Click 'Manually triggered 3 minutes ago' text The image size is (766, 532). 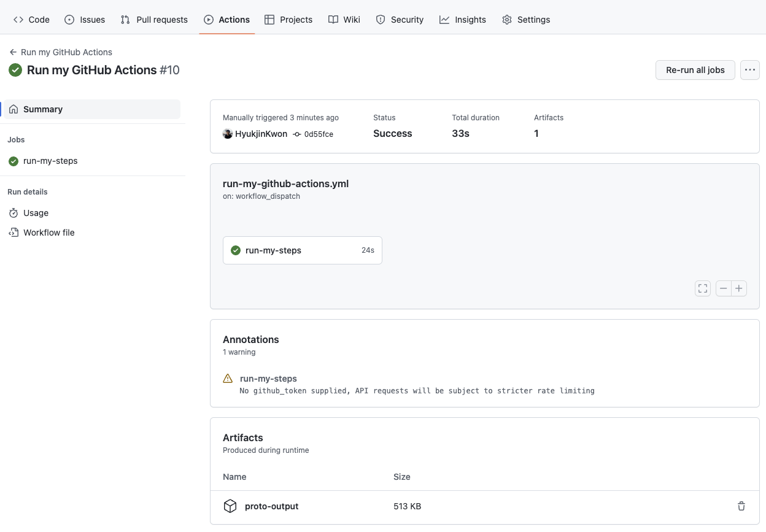[280, 118]
